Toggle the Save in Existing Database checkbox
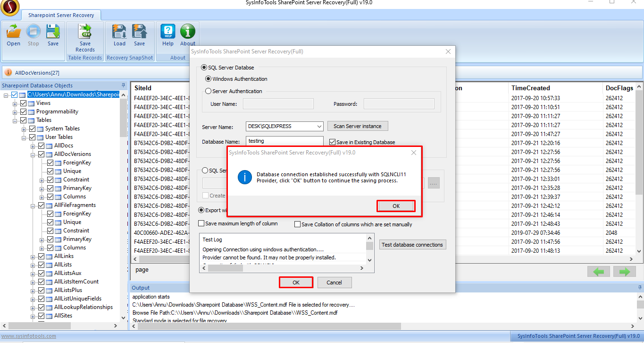Screen dimensions: 644x343 (x=333, y=142)
